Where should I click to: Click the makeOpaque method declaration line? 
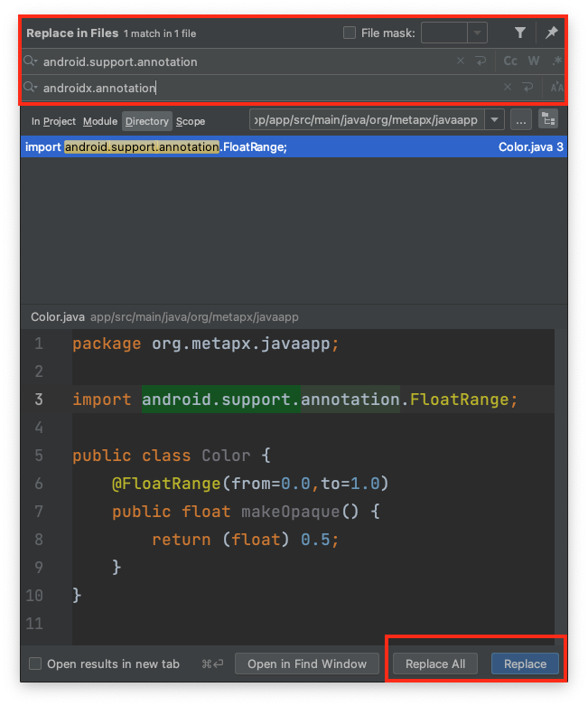click(x=246, y=512)
